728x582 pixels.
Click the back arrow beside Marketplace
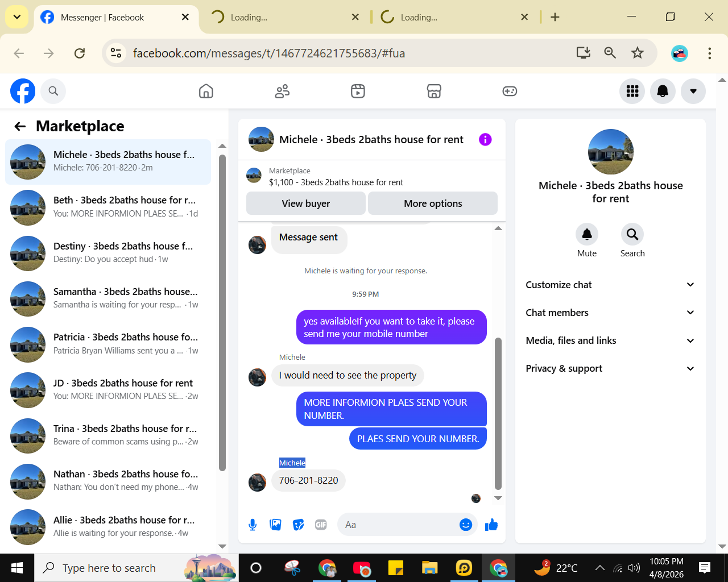[x=20, y=126]
